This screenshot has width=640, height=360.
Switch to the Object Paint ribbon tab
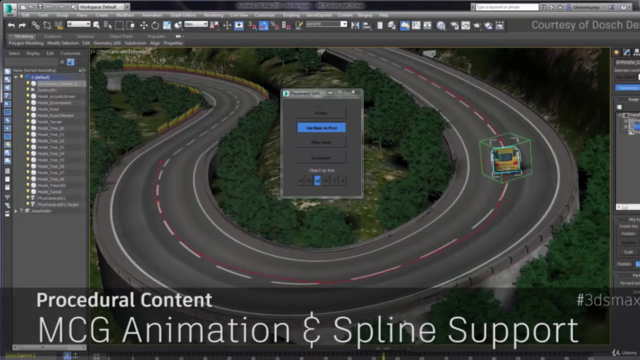tap(121, 36)
